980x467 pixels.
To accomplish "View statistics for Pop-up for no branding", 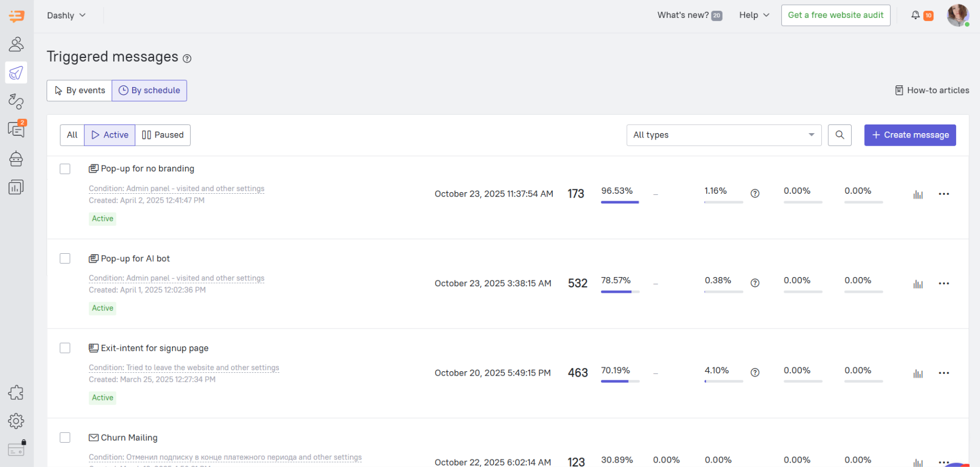I will point(918,194).
